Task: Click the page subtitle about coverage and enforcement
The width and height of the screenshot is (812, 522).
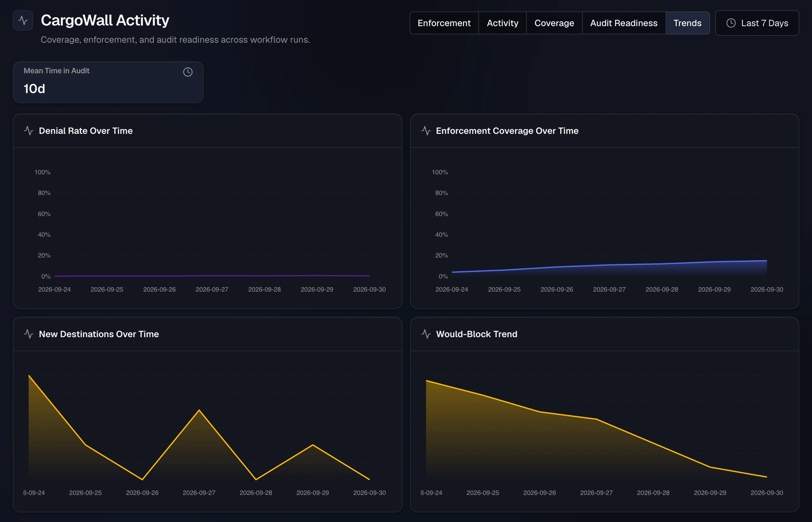Action: [175, 40]
